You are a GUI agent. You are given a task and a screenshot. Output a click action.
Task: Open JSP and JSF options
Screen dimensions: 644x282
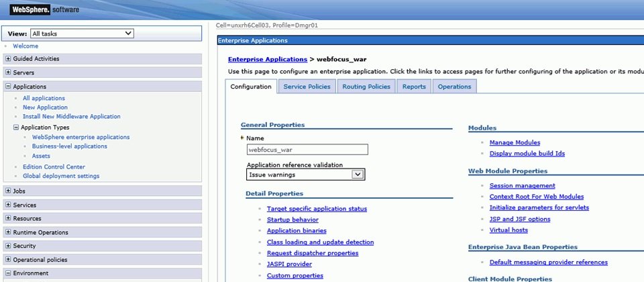click(x=519, y=220)
